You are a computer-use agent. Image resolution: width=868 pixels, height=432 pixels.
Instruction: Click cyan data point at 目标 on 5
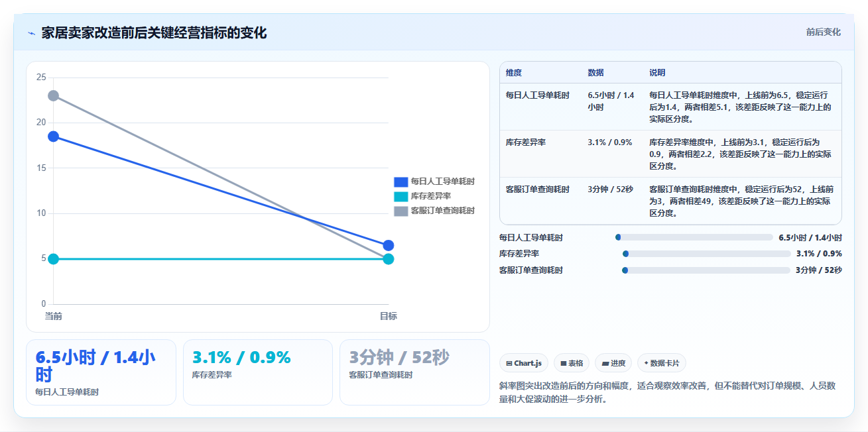(x=389, y=259)
